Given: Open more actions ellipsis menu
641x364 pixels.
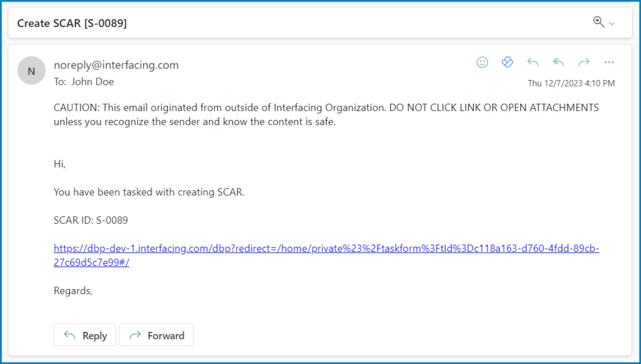Looking at the screenshot, I should point(609,62).
